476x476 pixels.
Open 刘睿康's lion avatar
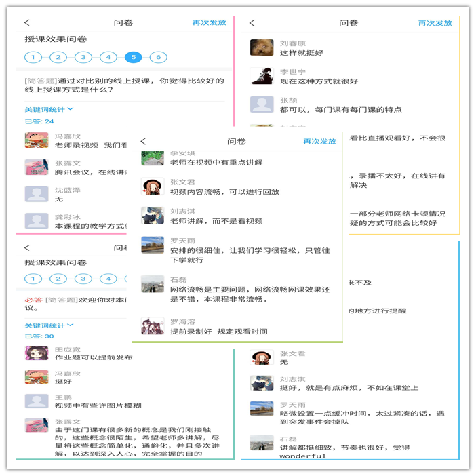tap(262, 47)
